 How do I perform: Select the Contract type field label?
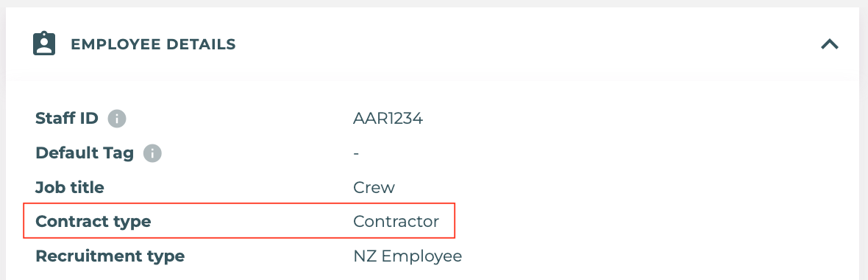pos(93,222)
